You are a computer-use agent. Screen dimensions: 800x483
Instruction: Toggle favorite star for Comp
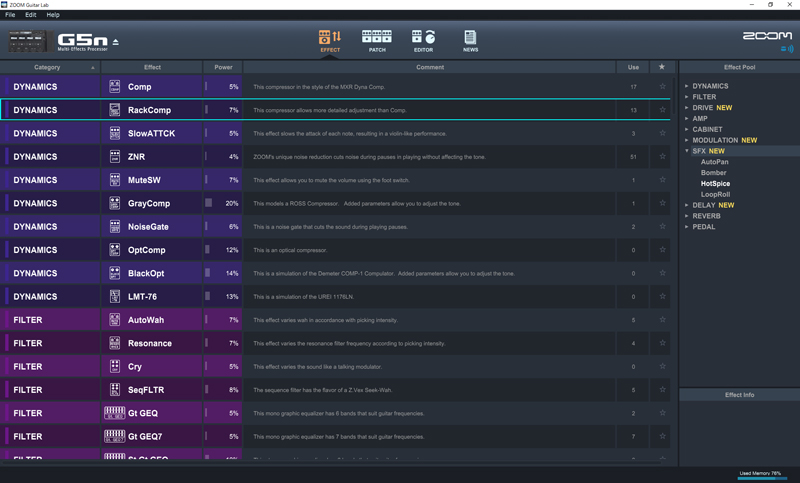pyautogui.click(x=662, y=86)
